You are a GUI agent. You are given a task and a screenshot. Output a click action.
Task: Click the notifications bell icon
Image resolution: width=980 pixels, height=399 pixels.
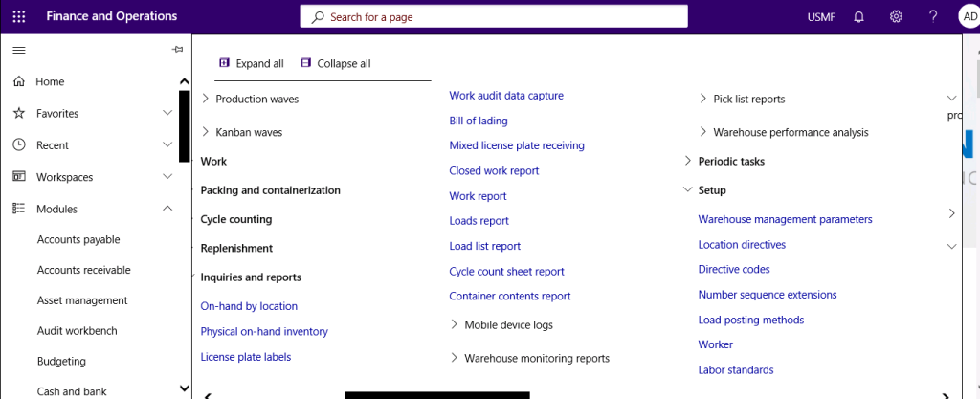coord(858,16)
